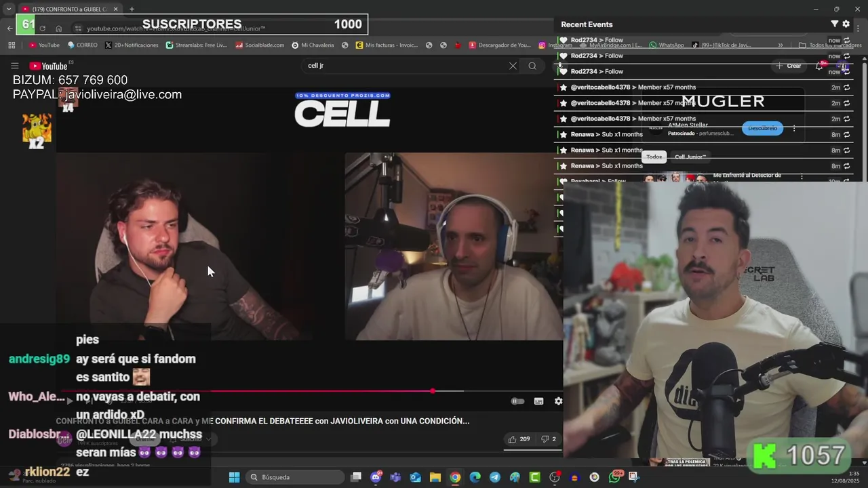The image size is (868, 488).
Task: Open the browser home page button
Action: (x=59, y=28)
